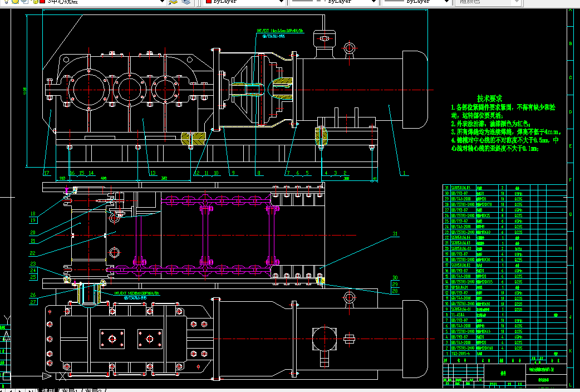The image size is (580, 392).
Task: Click the red layer color swatch beside 3中心线层
Action: point(43,2)
